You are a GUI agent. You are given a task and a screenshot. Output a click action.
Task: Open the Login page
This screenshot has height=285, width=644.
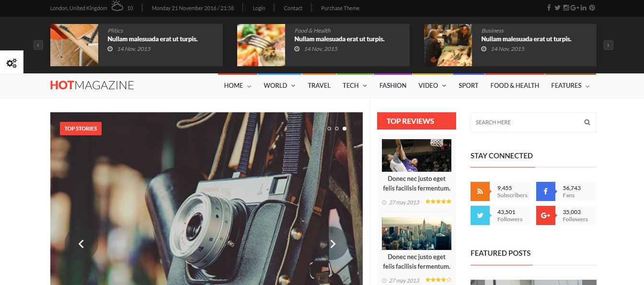tap(259, 8)
